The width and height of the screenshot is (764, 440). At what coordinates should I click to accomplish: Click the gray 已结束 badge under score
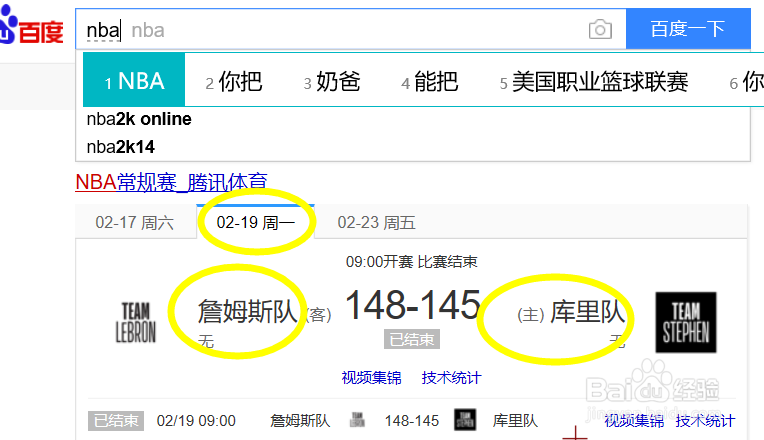click(412, 339)
